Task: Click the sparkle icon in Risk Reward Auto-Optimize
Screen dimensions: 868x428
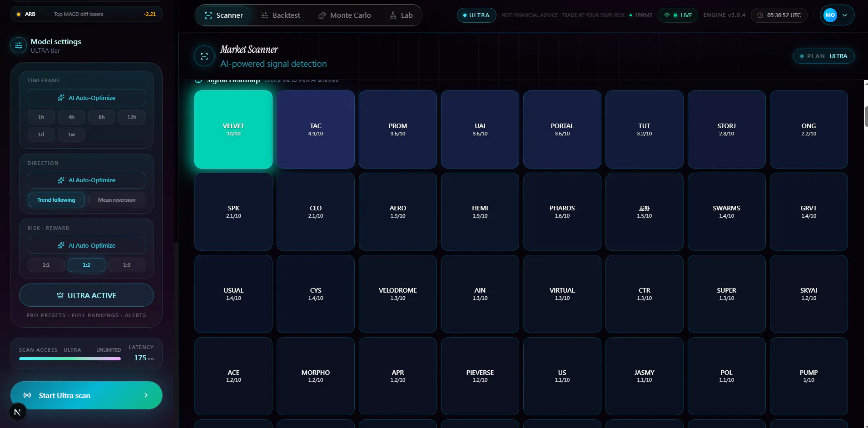Action: point(61,245)
